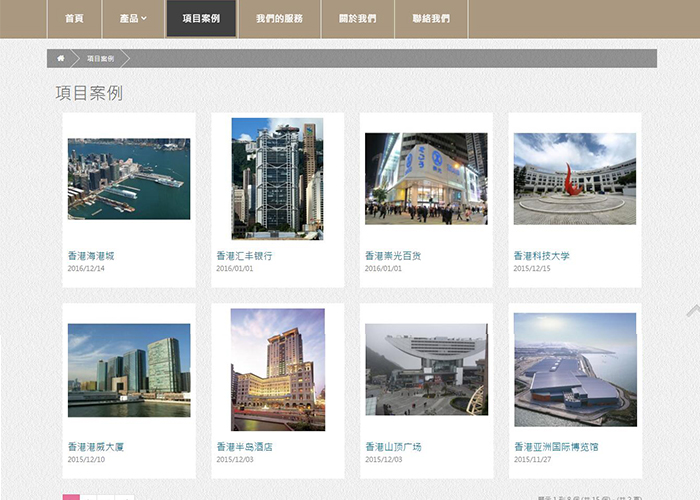Open the 香港半岛酒店 hotel image
The image size is (700, 500).
(x=277, y=369)
